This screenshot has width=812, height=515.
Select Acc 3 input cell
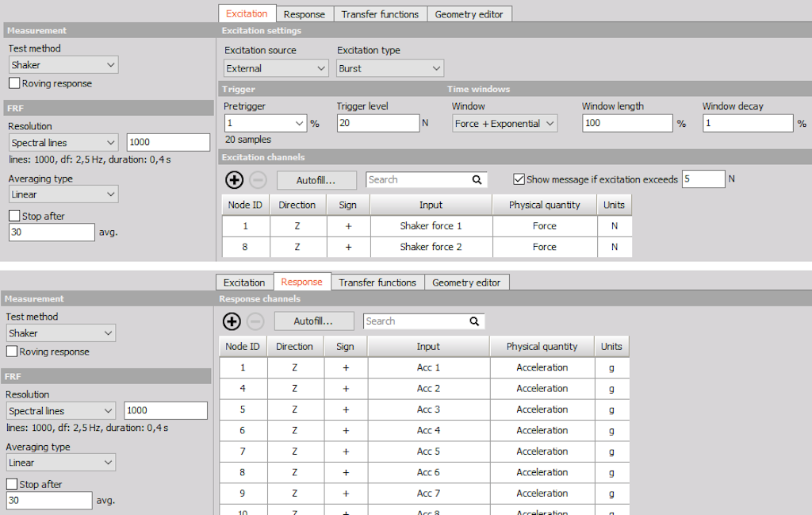click(428, 409)
